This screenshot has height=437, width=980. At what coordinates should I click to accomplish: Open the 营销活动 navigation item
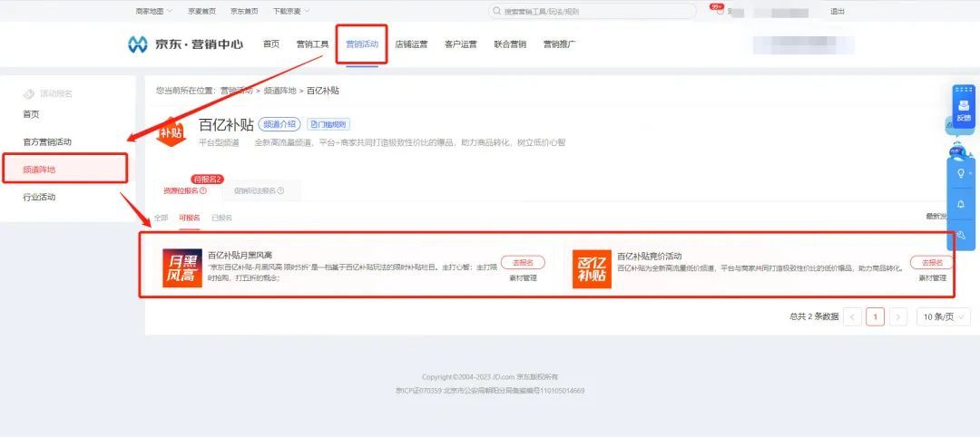coord(362,44)
